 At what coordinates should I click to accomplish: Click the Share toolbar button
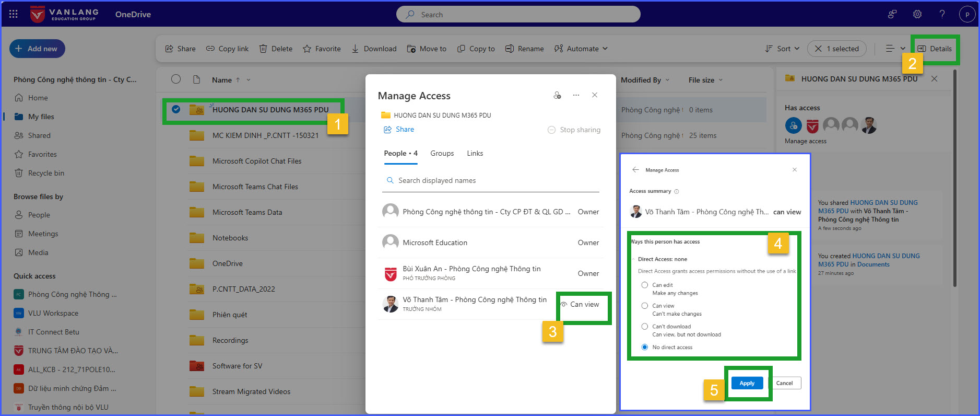(180, 49)
